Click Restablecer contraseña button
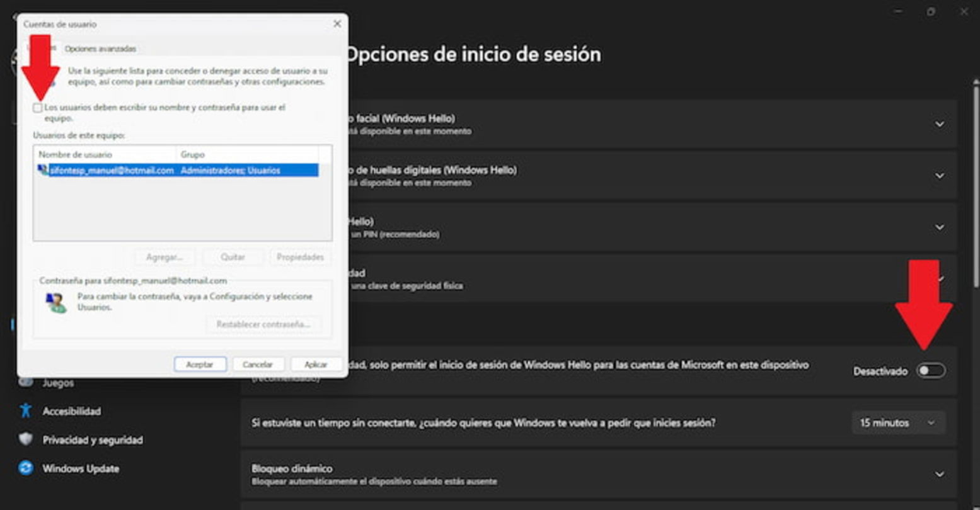This screenshot has height=510, width=980. tap(263, 324)
